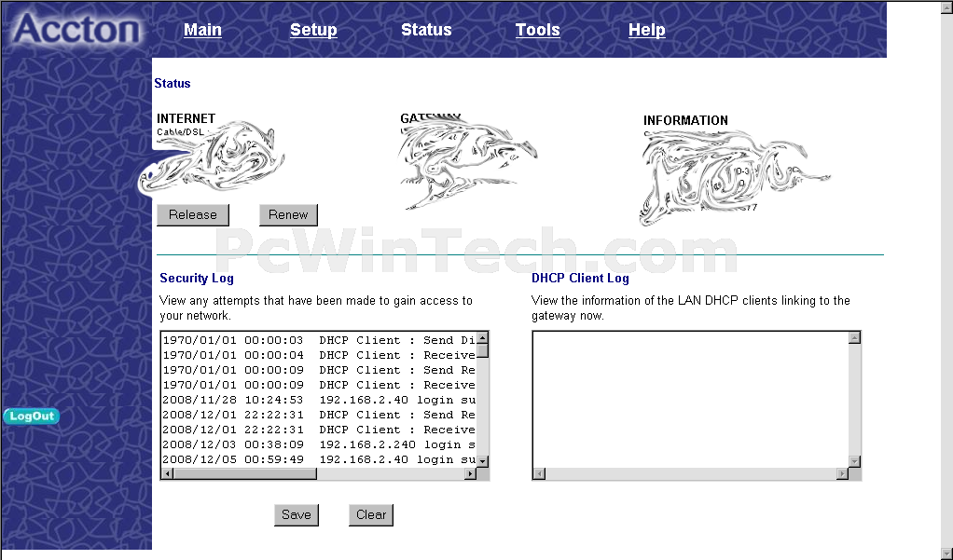
Task: Click the Release button
Action: pos(193,215)
